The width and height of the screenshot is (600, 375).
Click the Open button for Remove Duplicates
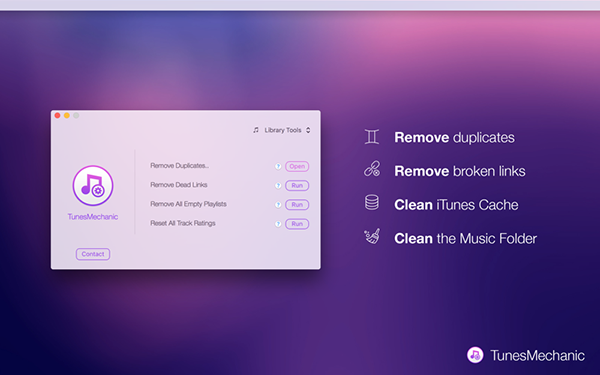[x=297, y=166]
